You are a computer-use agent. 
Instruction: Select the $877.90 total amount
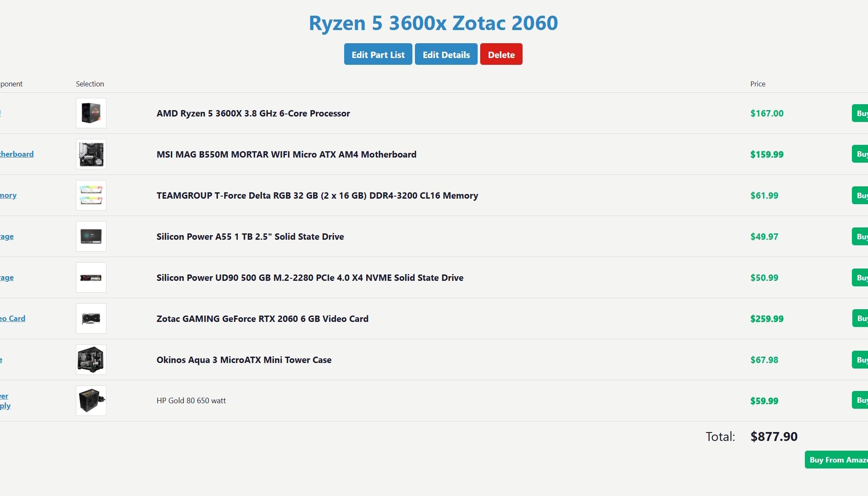(x=774, y=437)
